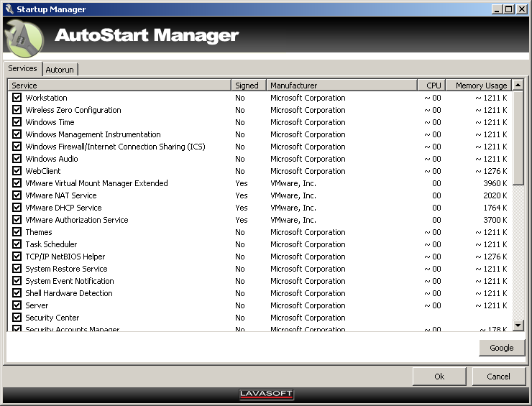The width and height of the screenshot is (532, 406).
Task: Select the Shell Hardware Detection name
Action: tap(69, 293)
